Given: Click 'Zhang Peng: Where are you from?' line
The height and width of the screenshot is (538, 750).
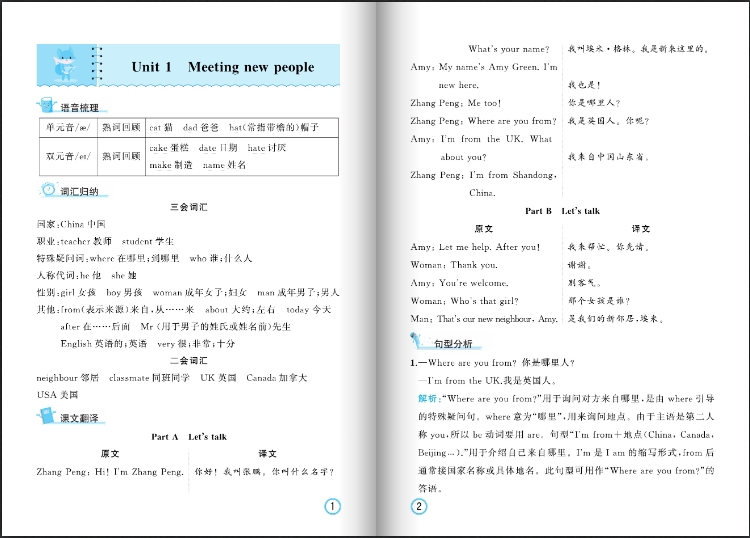Looking at the screenshot, I should tap(484, 121).
